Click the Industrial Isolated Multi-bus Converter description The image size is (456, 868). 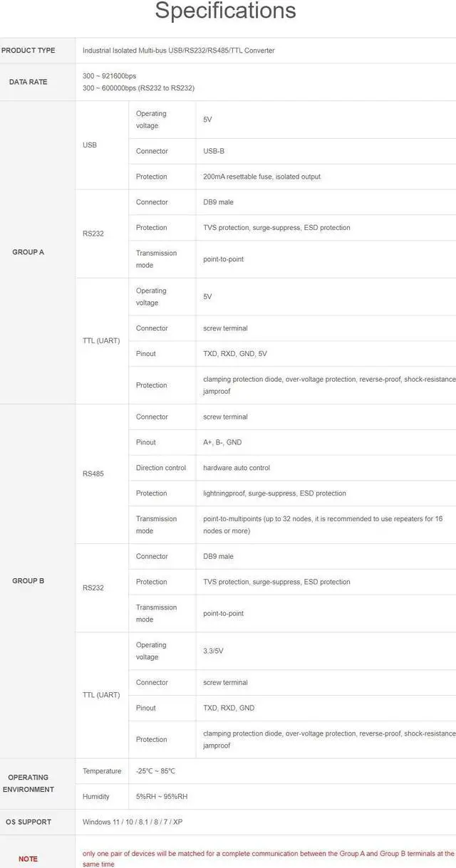pyautogui.click(x=178, y=51)
